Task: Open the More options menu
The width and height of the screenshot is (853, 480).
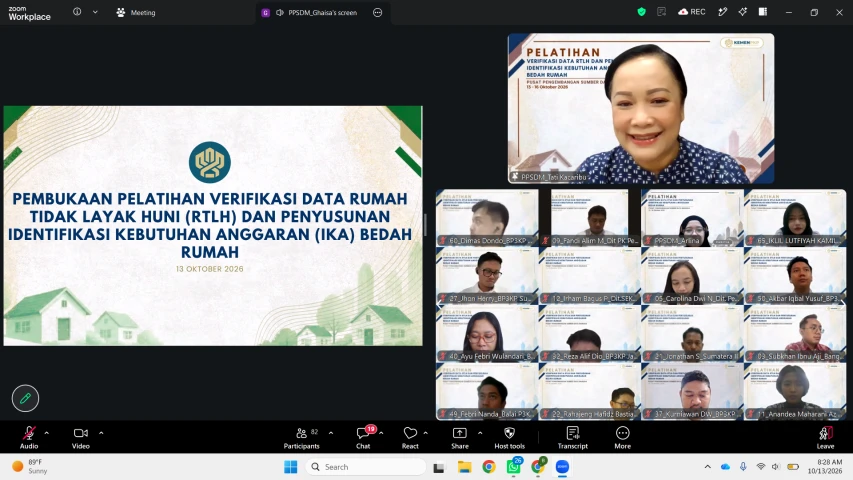Action: pos(623,438)
